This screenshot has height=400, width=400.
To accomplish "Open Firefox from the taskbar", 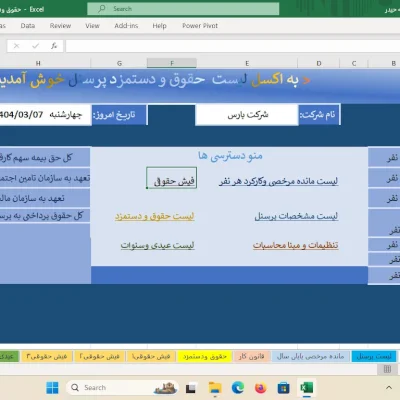I will tap(260, 388).
